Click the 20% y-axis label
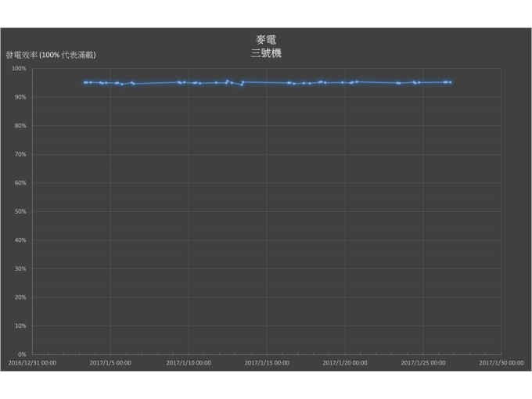The image size is (532, 399). pos(20,297)
